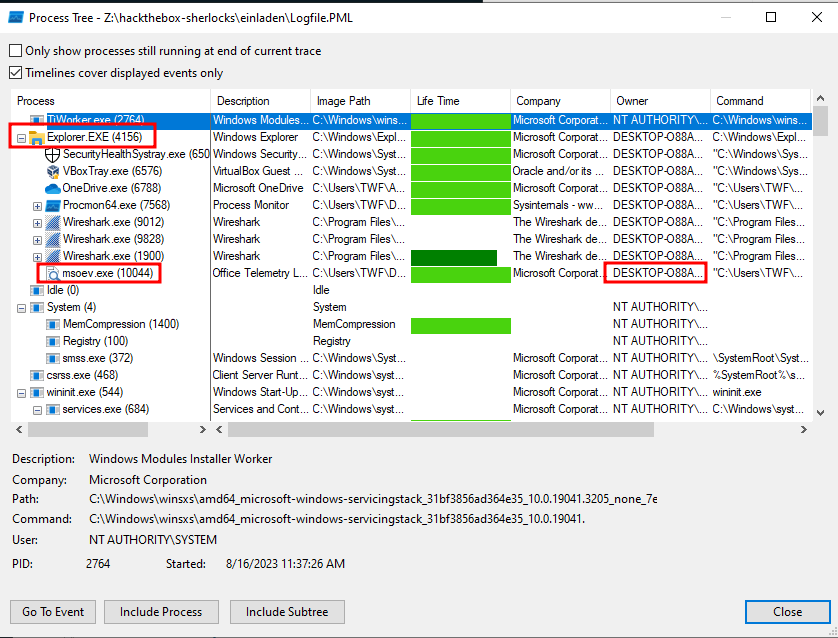Screen dimensions: 838x638
Task: Expand the Procmon64.exe tree node
Action: coord(38,206)
